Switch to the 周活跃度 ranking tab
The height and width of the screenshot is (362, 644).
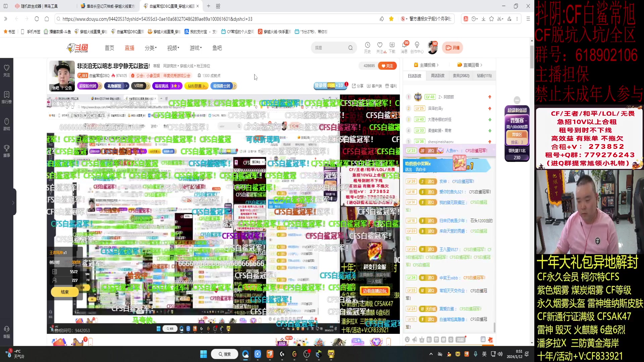click(437, 75)
